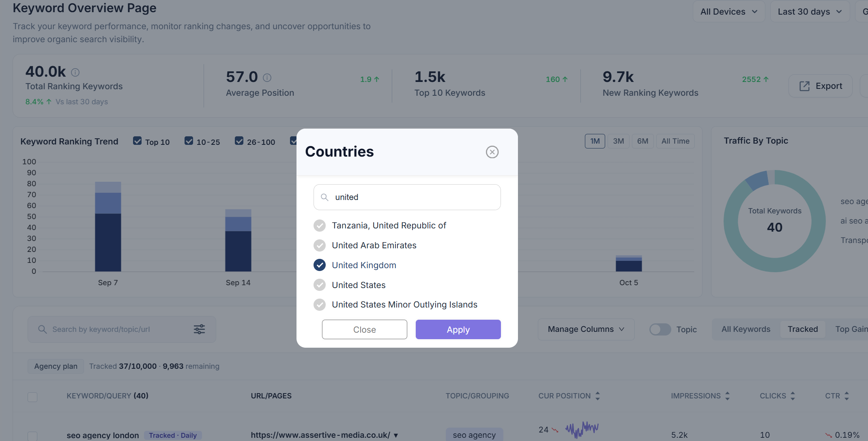Screen dimensions: 868x441
Task: Select the 3M time range tab
Action: click(x=618, y=141)
